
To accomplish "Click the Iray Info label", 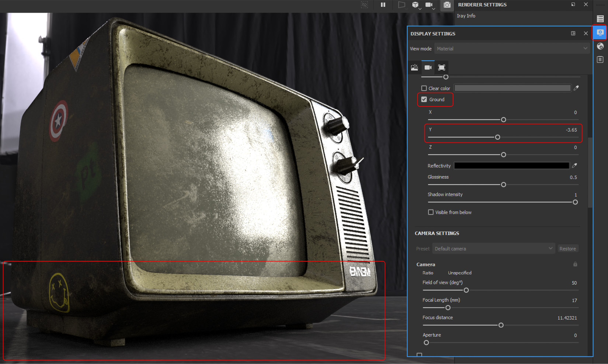I will 466,16.
